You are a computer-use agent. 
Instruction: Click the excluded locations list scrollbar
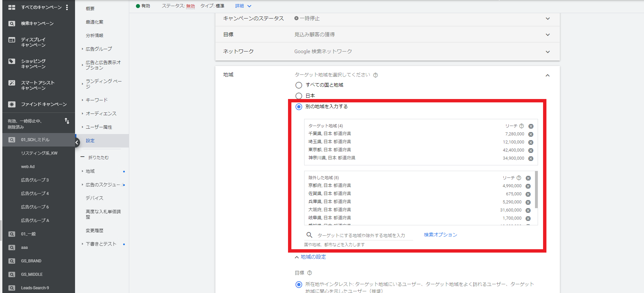click(x=536, y=190)
